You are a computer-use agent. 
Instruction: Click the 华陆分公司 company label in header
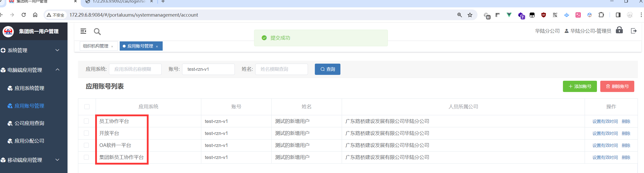pos(547,31)
